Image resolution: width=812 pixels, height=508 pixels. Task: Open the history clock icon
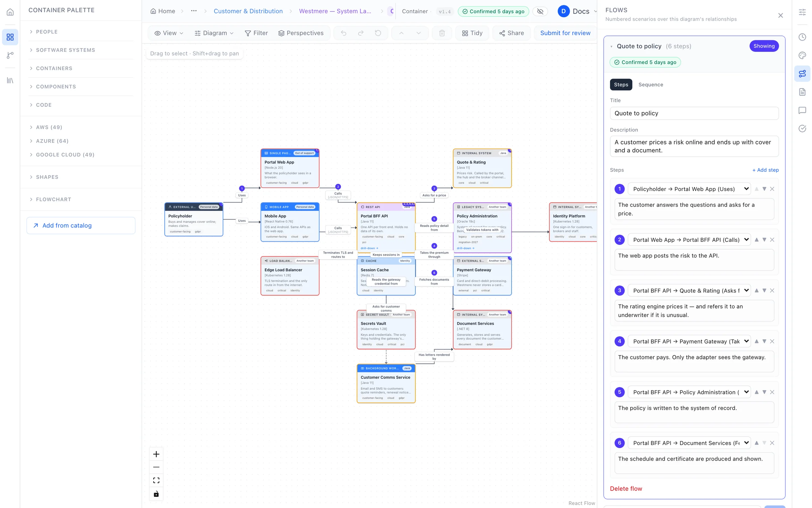pyautogui.click(x=802, y=37)
